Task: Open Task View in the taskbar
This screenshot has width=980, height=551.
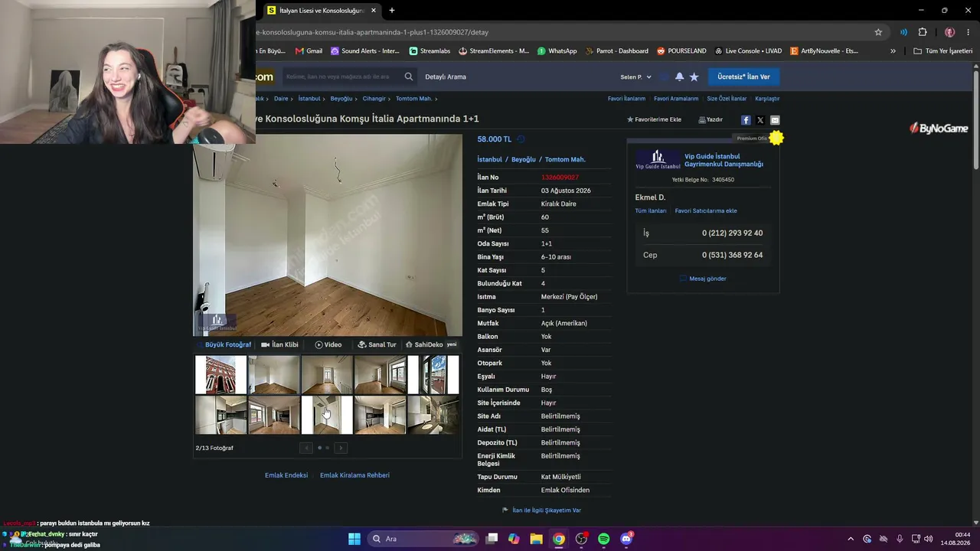Action: [x=492, y=539]
